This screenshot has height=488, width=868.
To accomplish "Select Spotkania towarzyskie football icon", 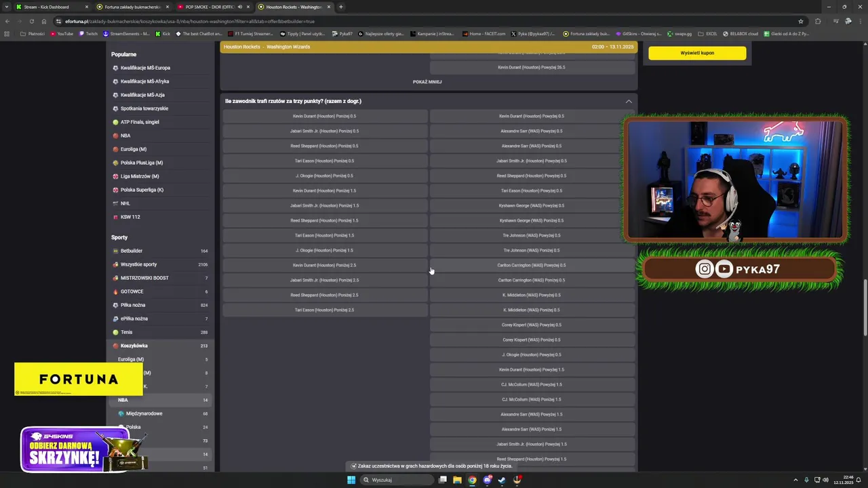I will 115,108.
